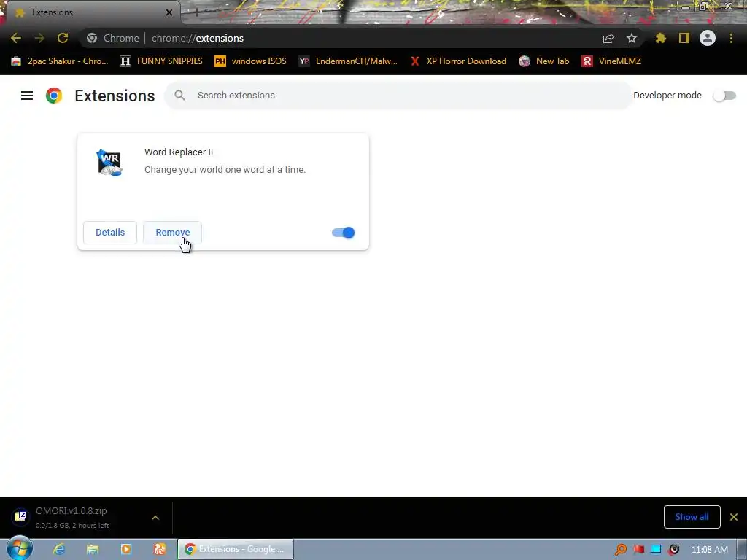Open the 2pac Shakur bookmark

(x=61, y=61)
